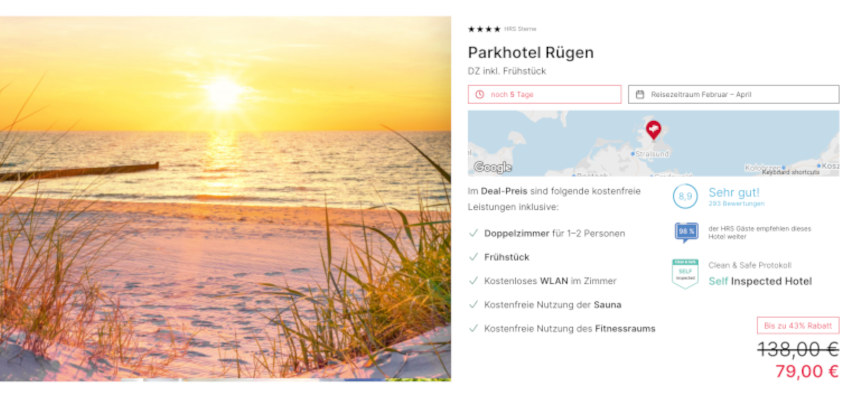Open the 293 Bewertungen reviews link

736,204
